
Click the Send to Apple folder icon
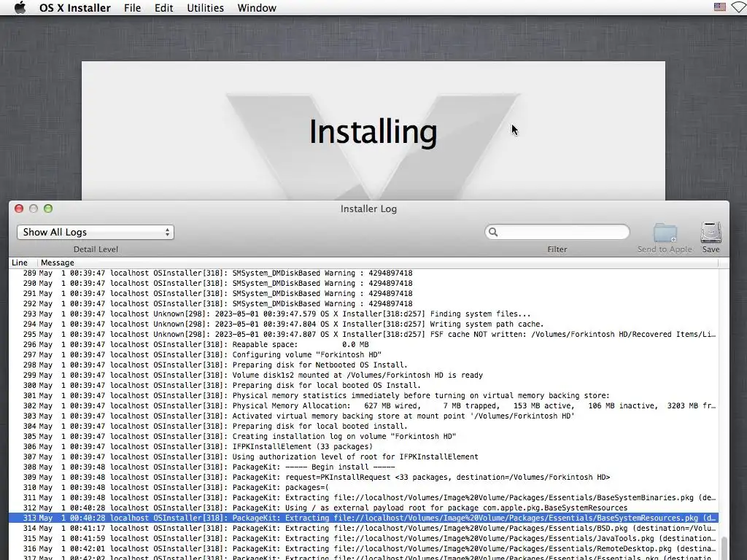[665, 233]
